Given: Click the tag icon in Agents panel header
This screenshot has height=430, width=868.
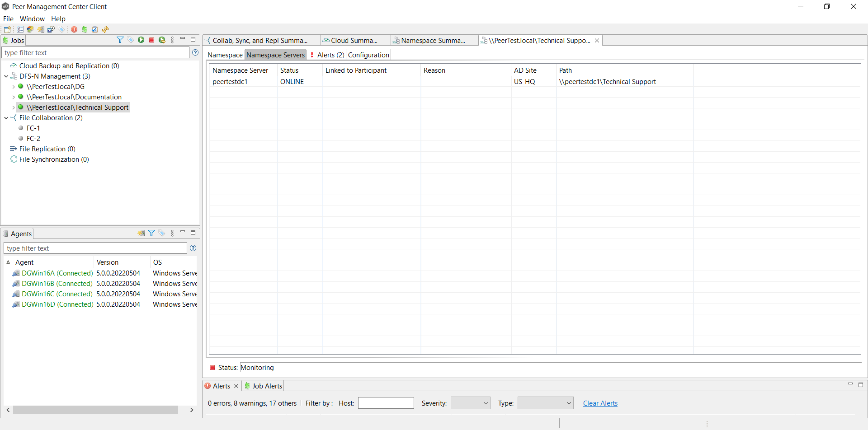Looking at the screenshot, I should tap(162, 234).
